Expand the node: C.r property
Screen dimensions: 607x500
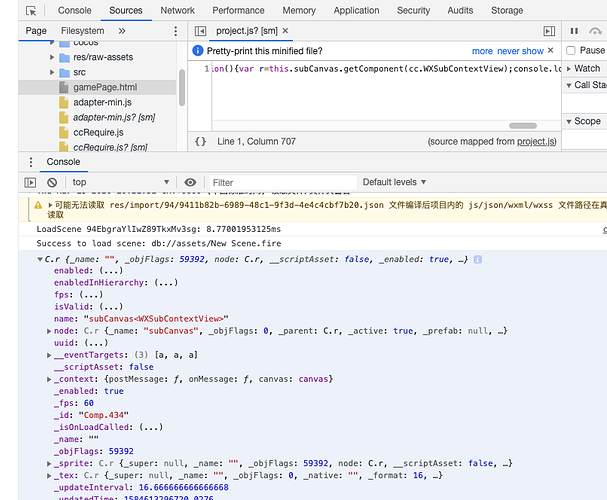[49, 331]
